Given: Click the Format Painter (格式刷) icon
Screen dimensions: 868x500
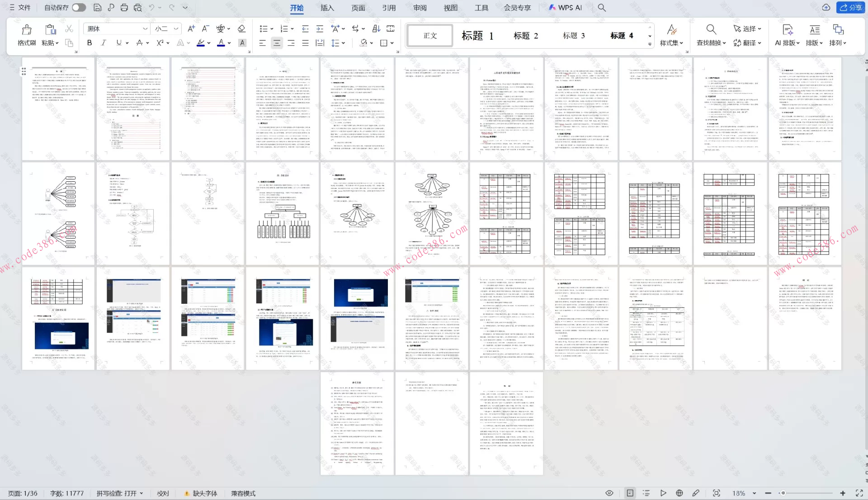Looking at the screenshot, I should click(x=27, y=30).
